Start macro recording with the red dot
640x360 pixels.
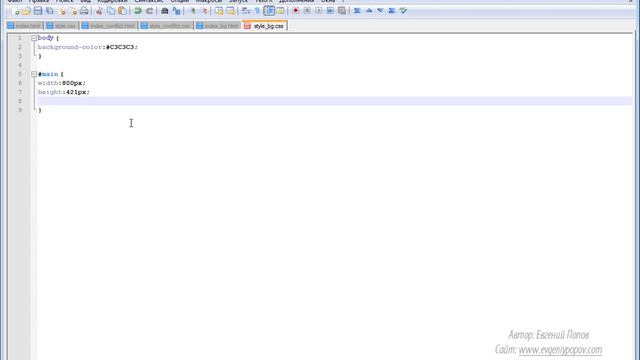pos(296,11)
